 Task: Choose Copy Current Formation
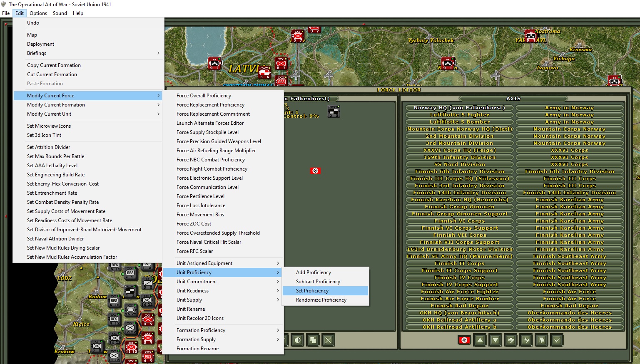click(x=88, y=65)
